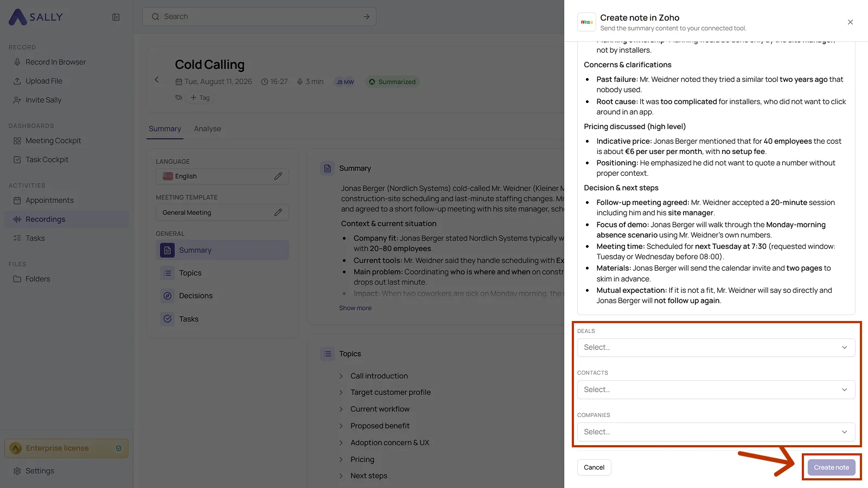This screenshot has width=868, height=488.
Task: Click the Sally logo
Action: [x=36, y=17]
